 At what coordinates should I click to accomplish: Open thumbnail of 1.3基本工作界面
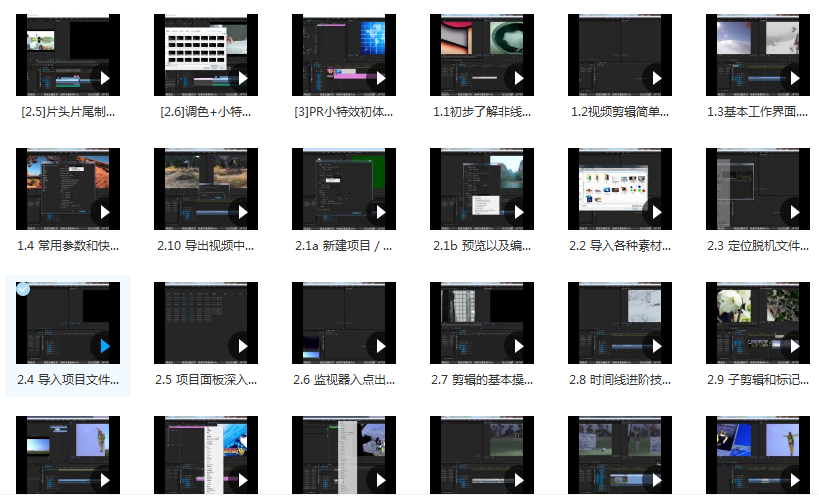757,55
